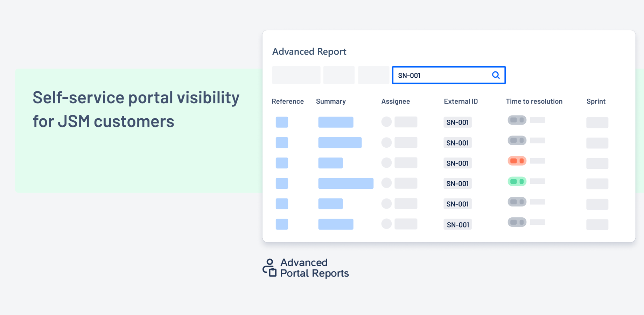Click the Self-service portal visibility heading
Screen dimensions: 644x315
click(136, 109)
